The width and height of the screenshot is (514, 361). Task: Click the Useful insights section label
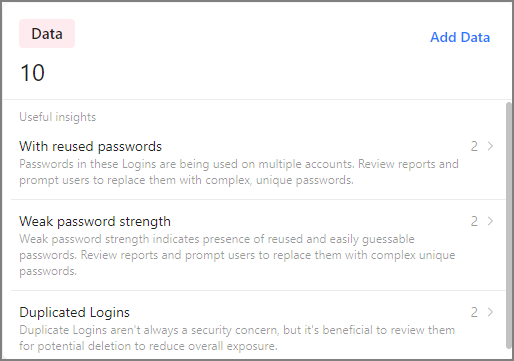click(57, 117)
